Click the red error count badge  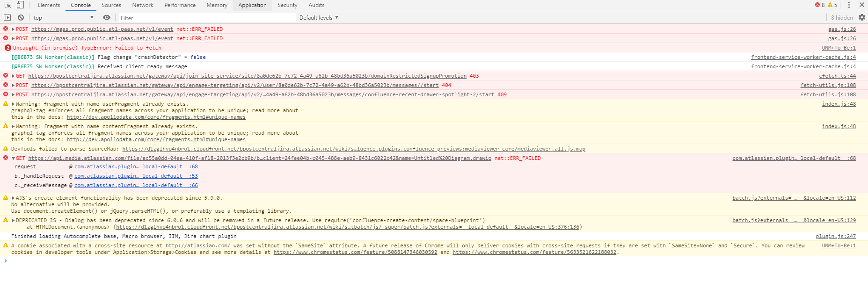tap(820, 5)
